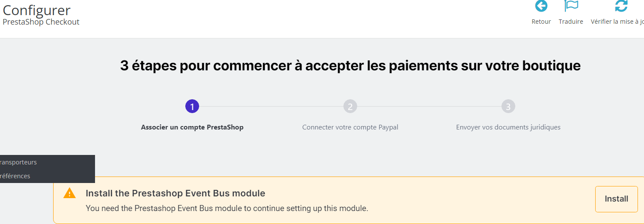Open the Transporteurs submenu item
This screenshot has width=644, height=224.
click(x=18, y=162)
